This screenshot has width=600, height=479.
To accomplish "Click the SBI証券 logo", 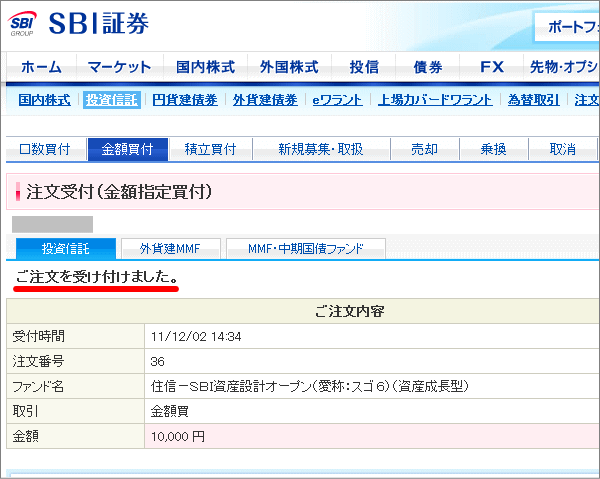I will [78, 24].
